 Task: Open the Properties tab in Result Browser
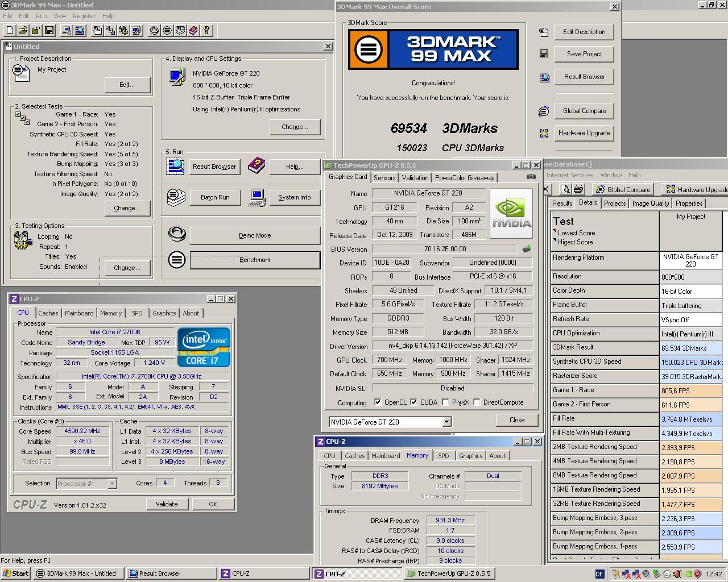[x=689, y=203]
